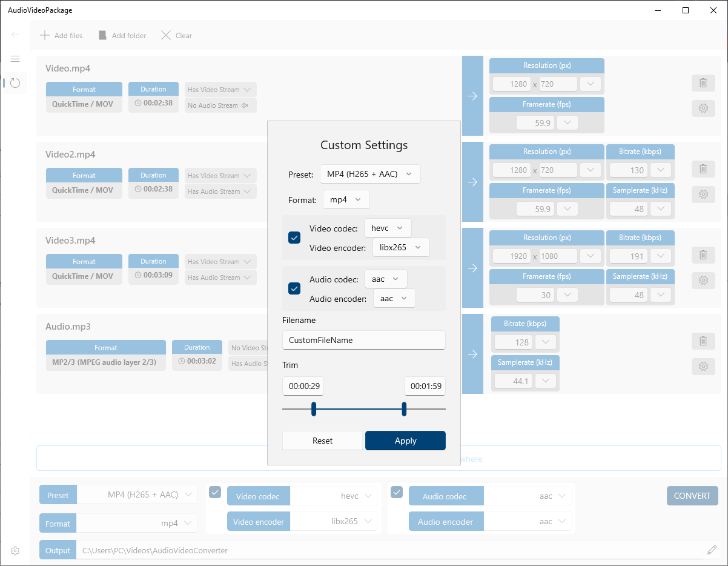Screen dimensions: 728x566
Task: Open custom settings gear for Video.mp4
Action: click(x=703, y=108)
